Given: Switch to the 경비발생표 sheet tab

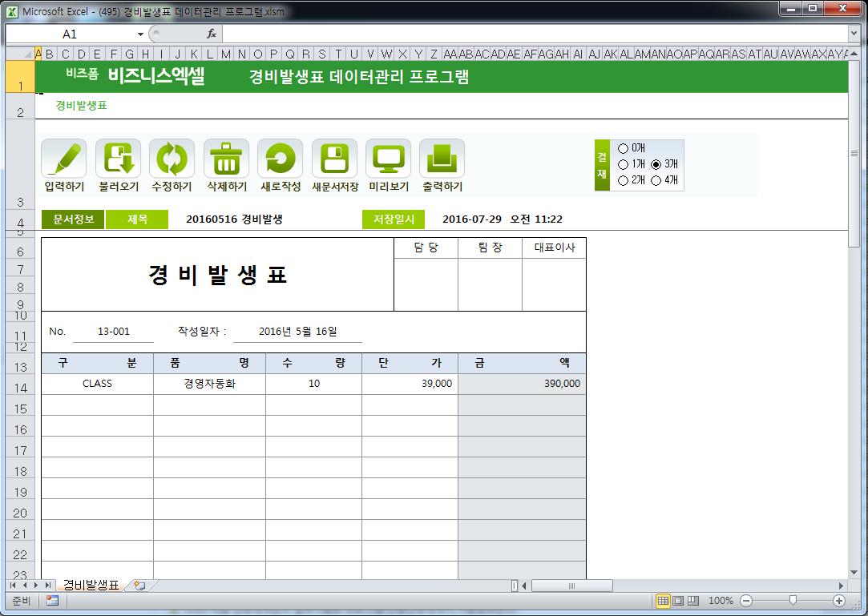Looking at the screenshot, I should pos(90,586).
